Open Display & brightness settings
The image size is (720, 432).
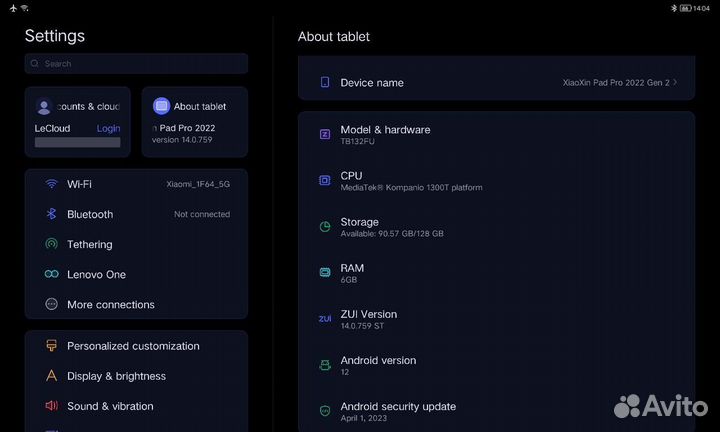(116, 376)
